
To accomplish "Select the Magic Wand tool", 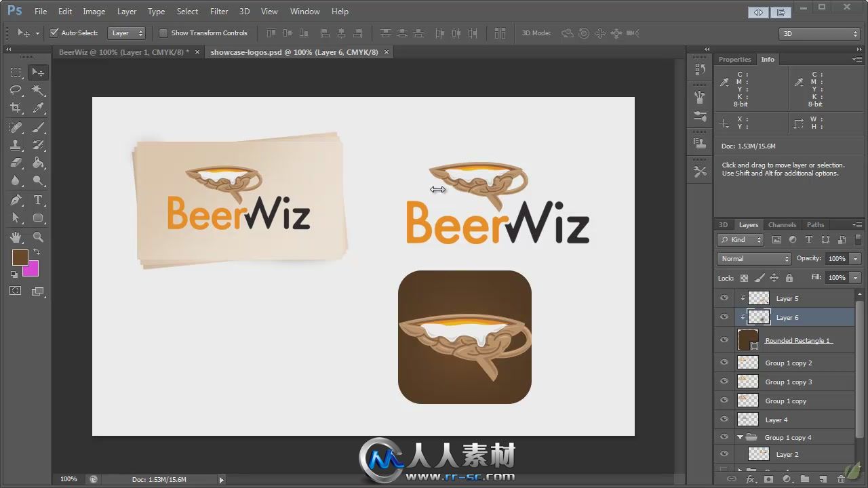I will (x=38, y=90).
